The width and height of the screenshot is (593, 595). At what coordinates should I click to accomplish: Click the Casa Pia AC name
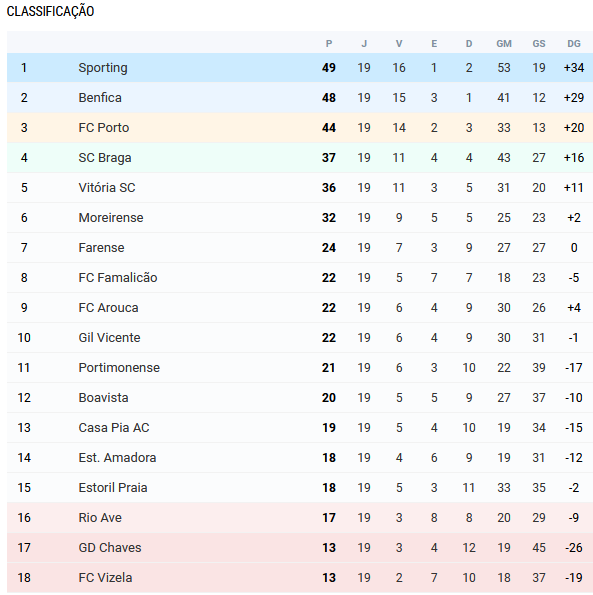point(114,427)
